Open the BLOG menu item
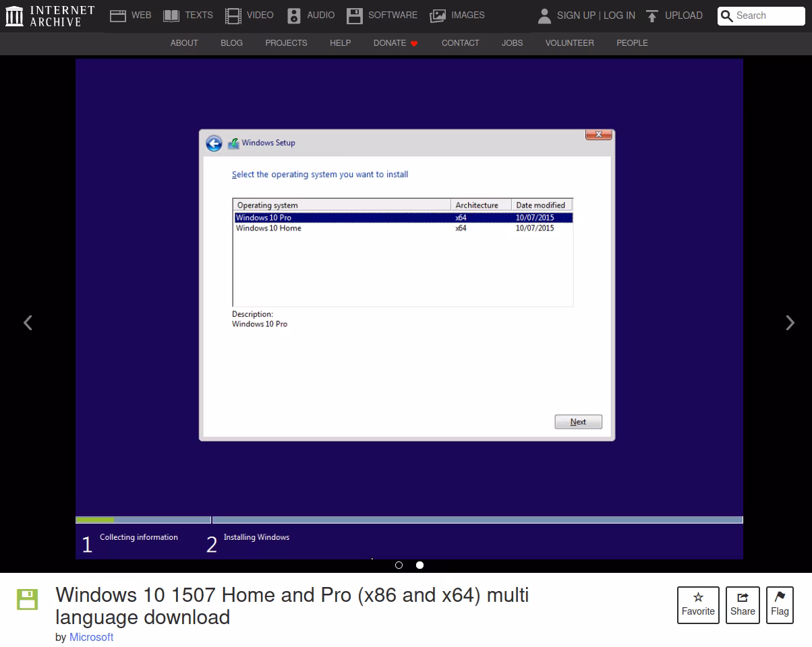 tap(231, 43)
